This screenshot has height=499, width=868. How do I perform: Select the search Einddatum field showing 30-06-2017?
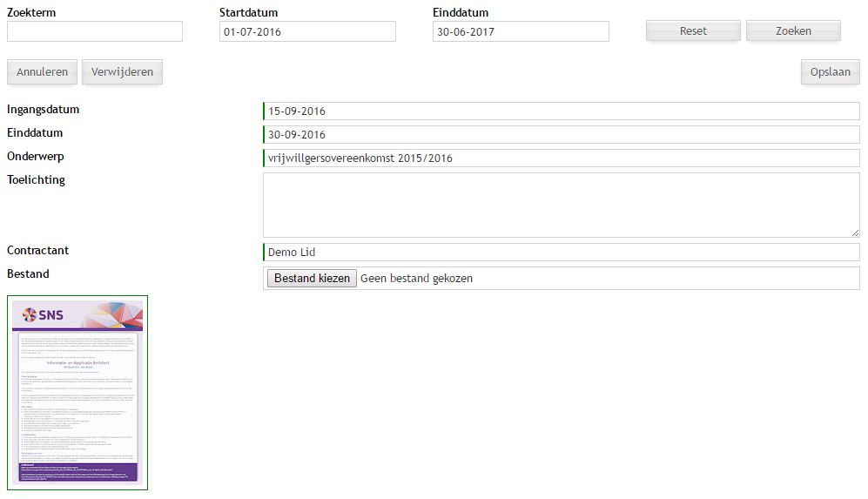pyautogui.click(x=520, y=31)
